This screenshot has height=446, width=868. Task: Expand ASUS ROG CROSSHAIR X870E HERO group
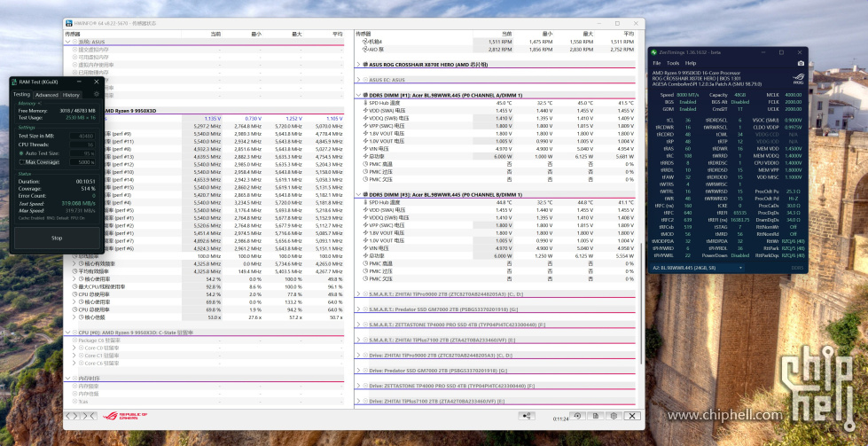(358, 65)
